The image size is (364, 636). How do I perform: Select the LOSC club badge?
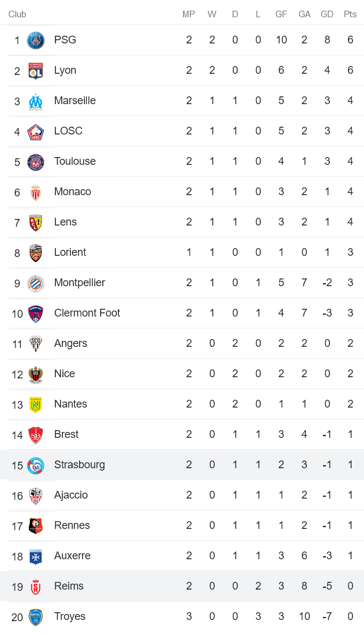(x=36, y=131)
